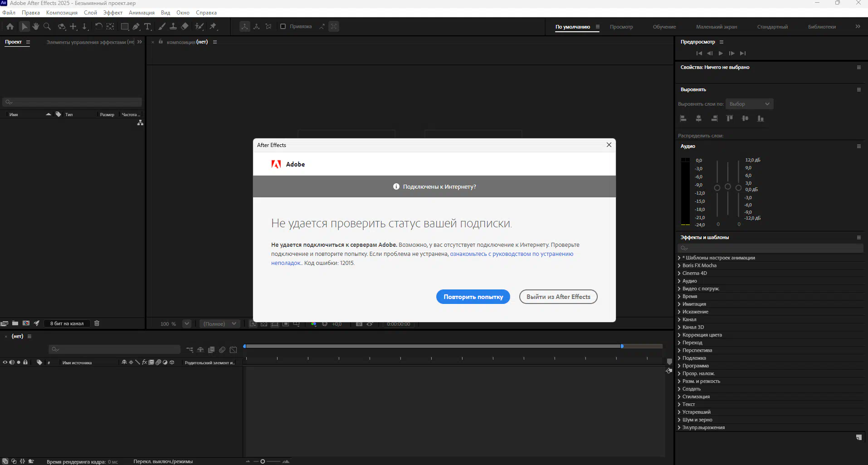Click the trash icon in Project panel
868x465 pixels.
pyautogui.click(x=97, y=323)
